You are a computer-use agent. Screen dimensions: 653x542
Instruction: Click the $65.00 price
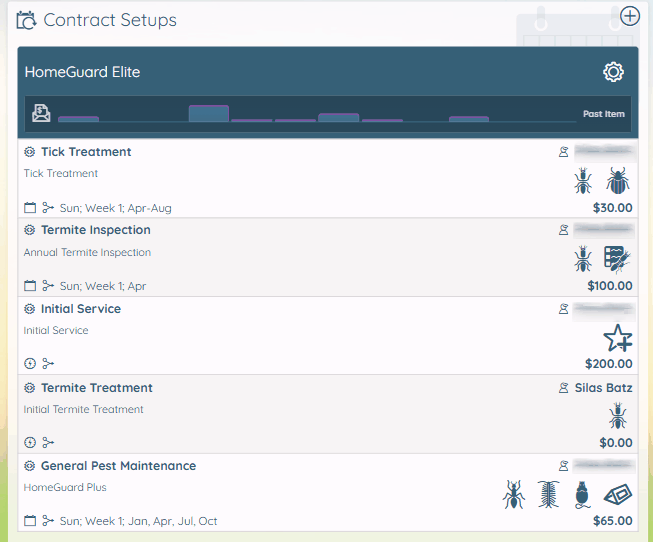[613, 521]
